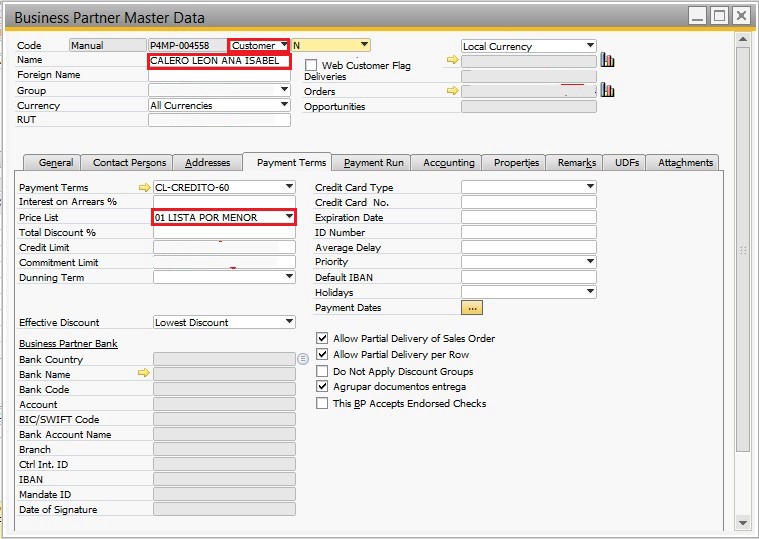This screenshot has width=759, height=539.
Task: Switch to the Accounting tab
Action: click(448, 162)
